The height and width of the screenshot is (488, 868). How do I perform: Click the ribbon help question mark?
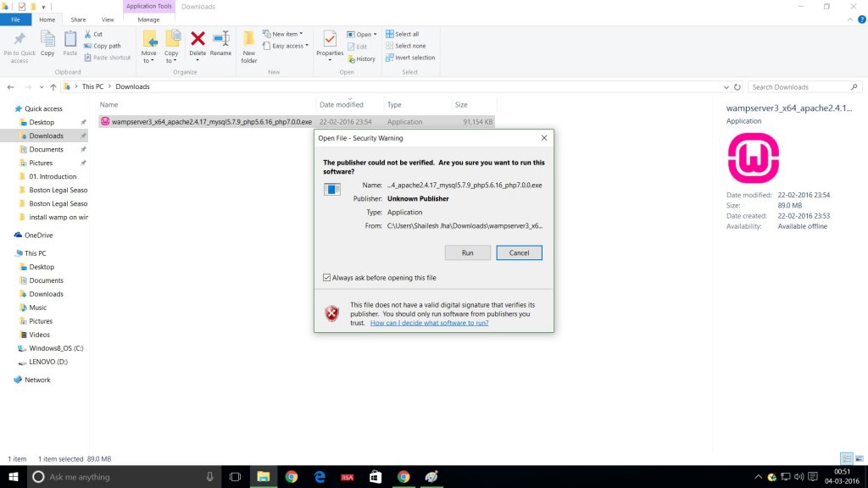(x=862, y=19)
